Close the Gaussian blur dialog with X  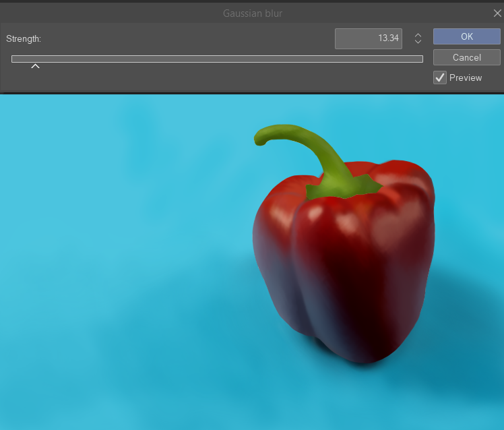tap(497, 13)
